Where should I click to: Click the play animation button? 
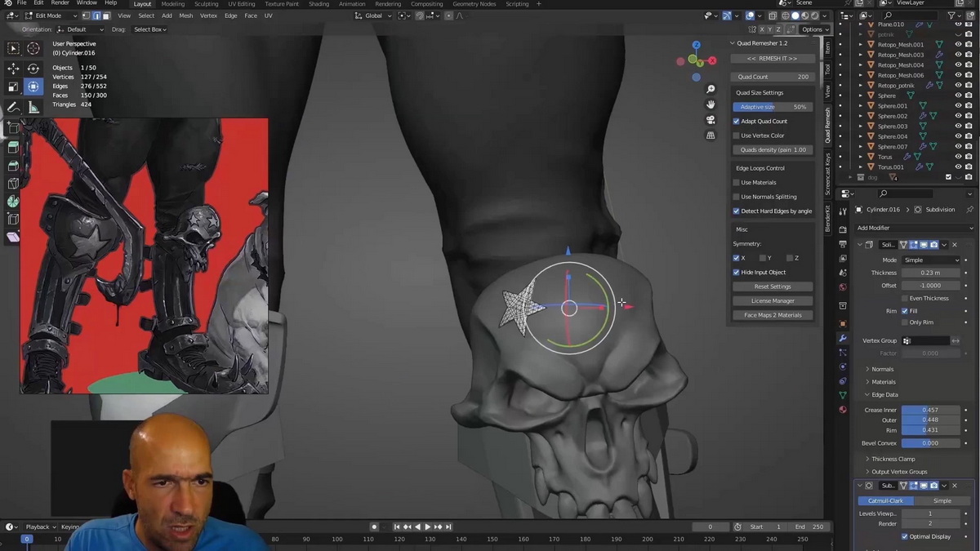(x=427, y=527)
